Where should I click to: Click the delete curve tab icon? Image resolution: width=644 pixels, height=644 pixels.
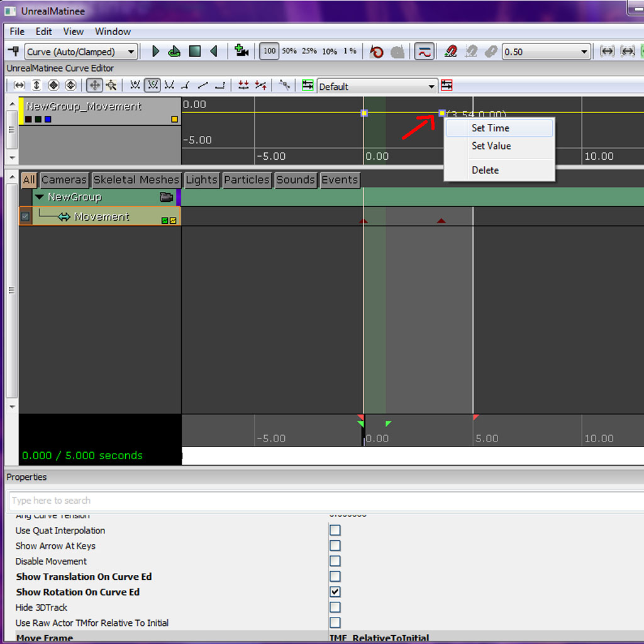447,85
